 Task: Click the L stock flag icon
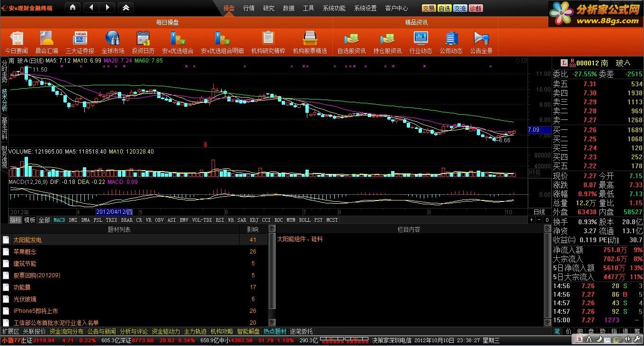563,63
